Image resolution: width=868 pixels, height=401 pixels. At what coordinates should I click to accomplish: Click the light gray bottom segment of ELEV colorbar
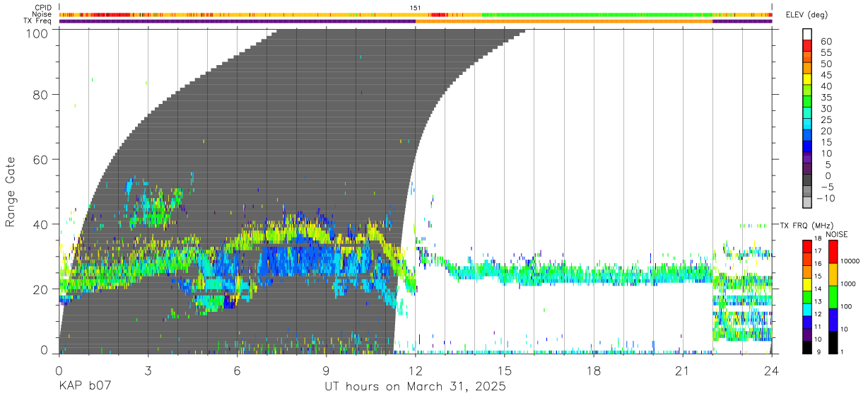(x=808, y=202)
